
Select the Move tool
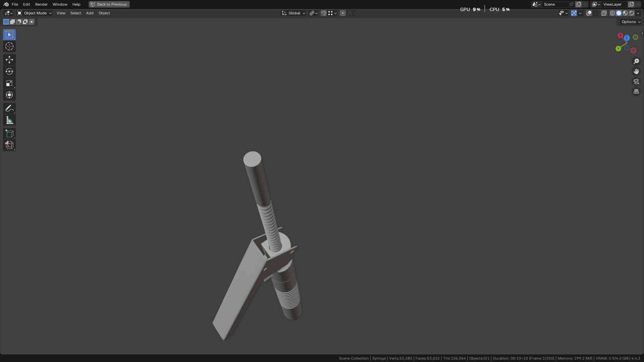tap(9, 60)
